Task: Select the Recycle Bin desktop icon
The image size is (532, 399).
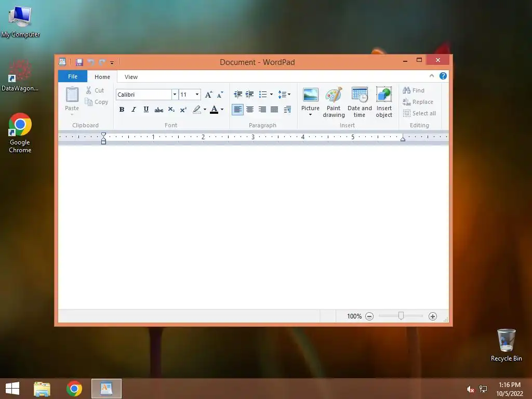Action: point(506,345)
